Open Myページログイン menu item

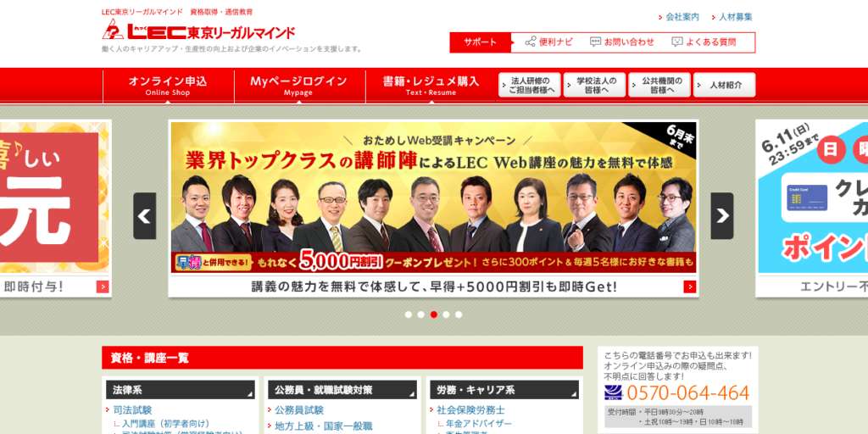(x=299, y=86)
